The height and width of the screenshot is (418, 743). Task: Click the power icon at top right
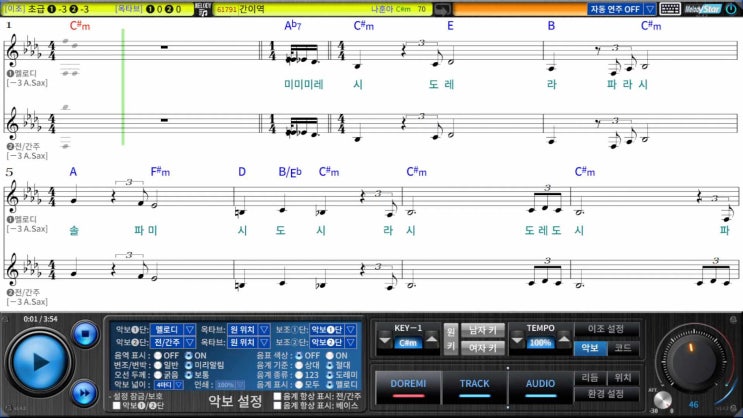731,9
